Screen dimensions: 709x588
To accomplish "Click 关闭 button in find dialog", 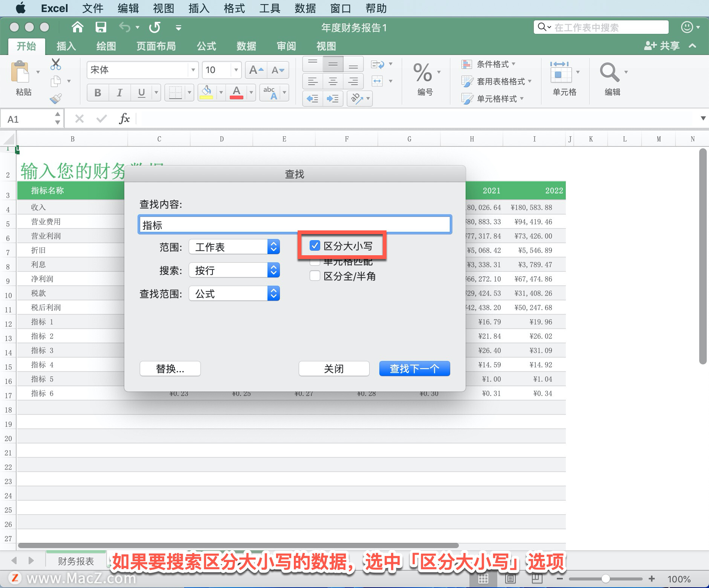I will [334, 369].
